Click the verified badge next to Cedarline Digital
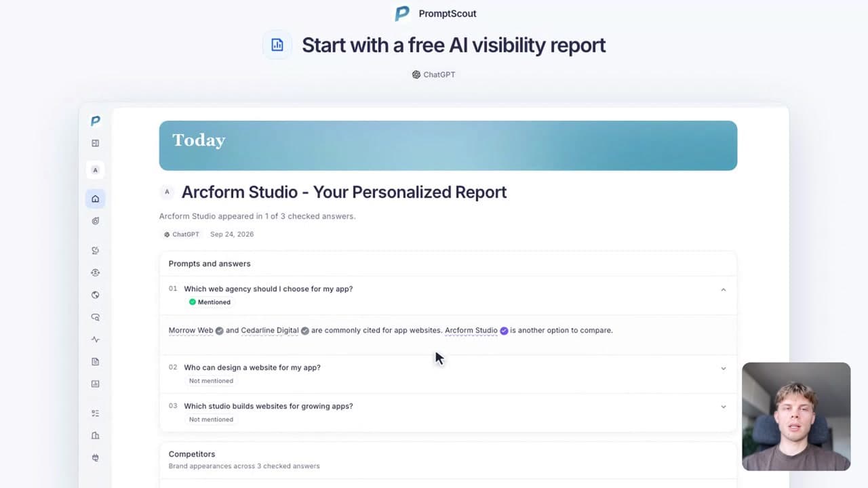Viewport: 868px width, 488px height. (x=304, y=331)
